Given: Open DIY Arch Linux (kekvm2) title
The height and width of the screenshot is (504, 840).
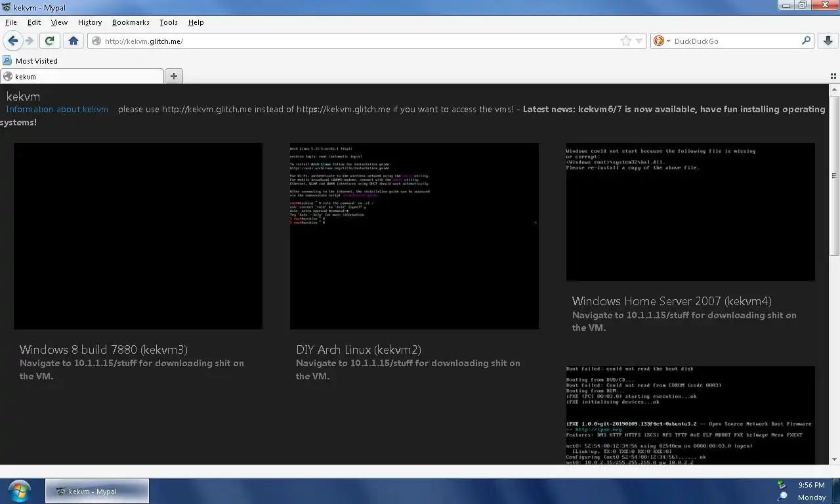Looking at the screenshot, I should pyautogui.click(x=359, y=350).
